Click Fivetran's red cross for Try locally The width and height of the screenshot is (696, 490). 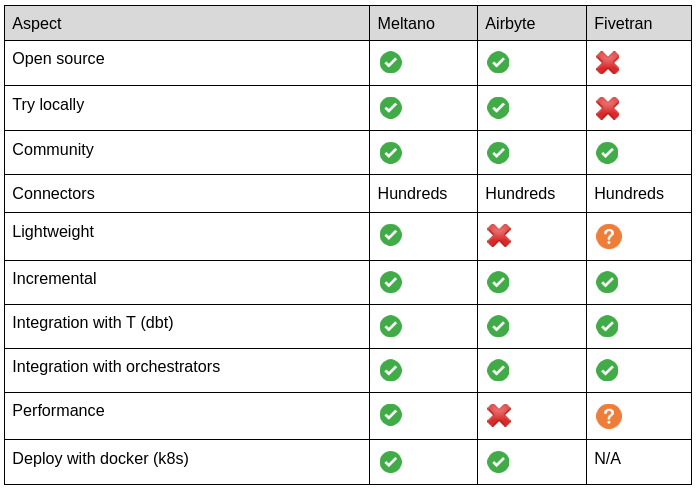click(x=607, y=108)
